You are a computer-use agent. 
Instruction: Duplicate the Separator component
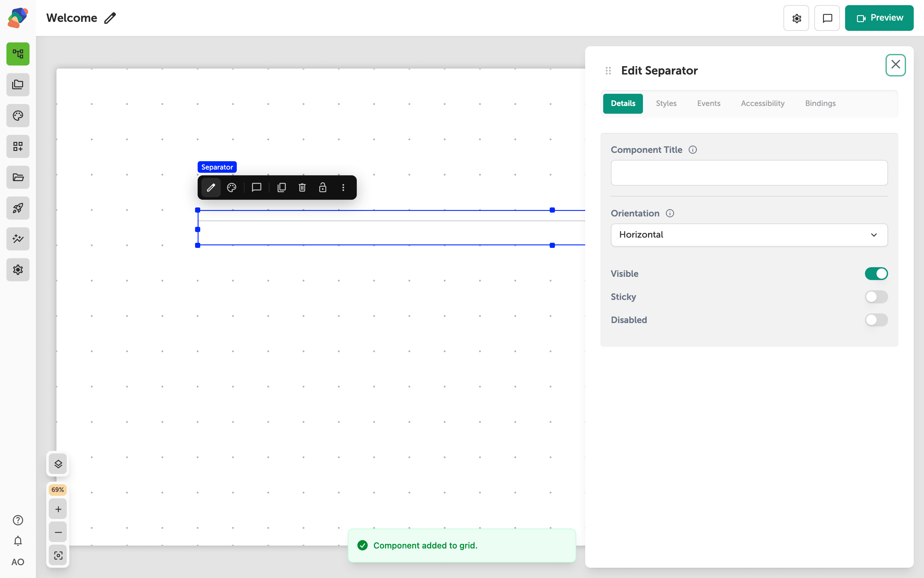(x=281, y=187)
